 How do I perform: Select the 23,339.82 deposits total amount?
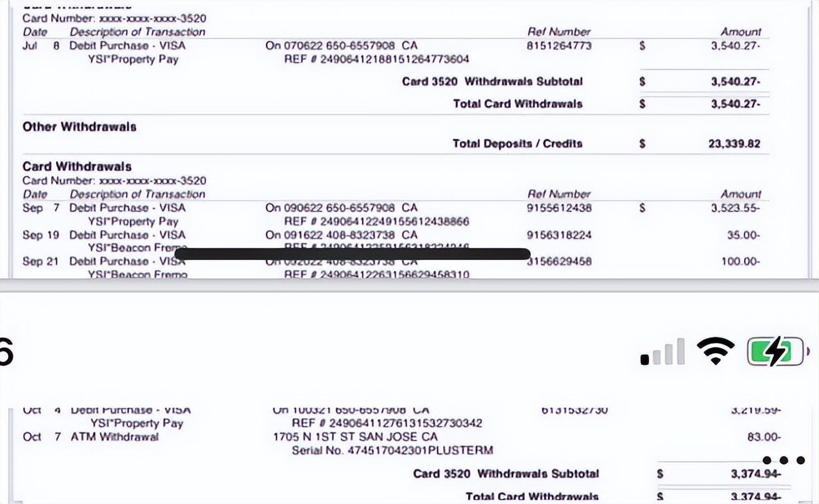click(734, 143)
